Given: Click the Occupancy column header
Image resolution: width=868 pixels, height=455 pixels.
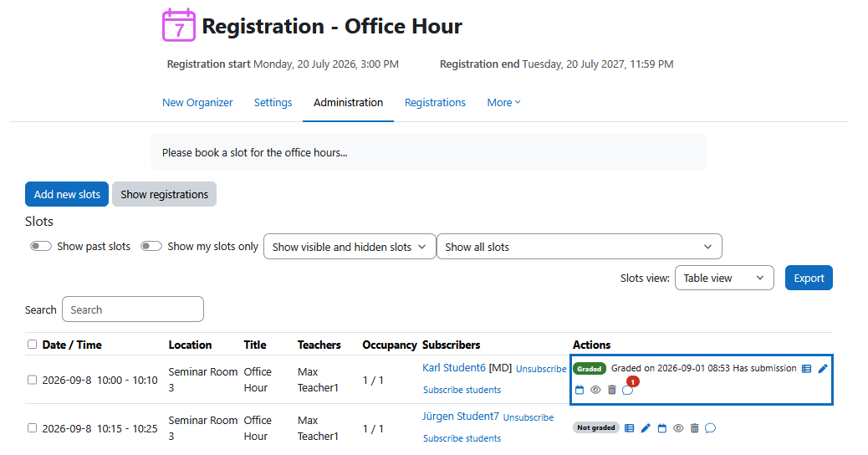Looking at the screenshot, I should coord(389,345).
